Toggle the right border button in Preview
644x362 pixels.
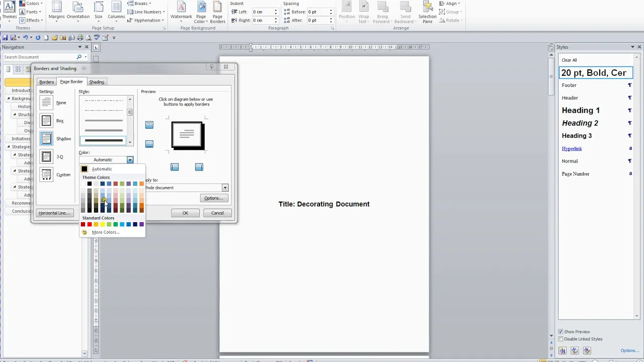coord(199,167)
